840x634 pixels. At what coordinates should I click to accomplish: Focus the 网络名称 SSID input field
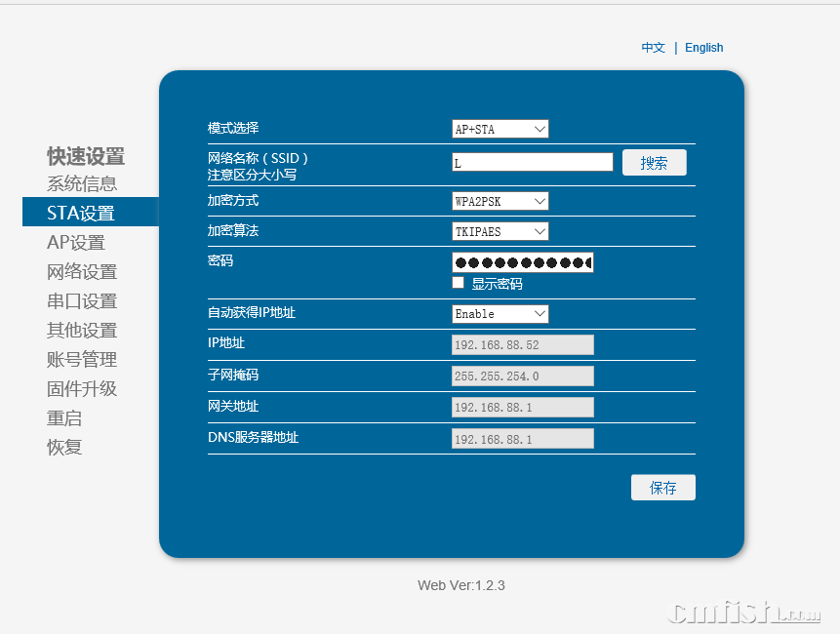[x=532, y=163]
